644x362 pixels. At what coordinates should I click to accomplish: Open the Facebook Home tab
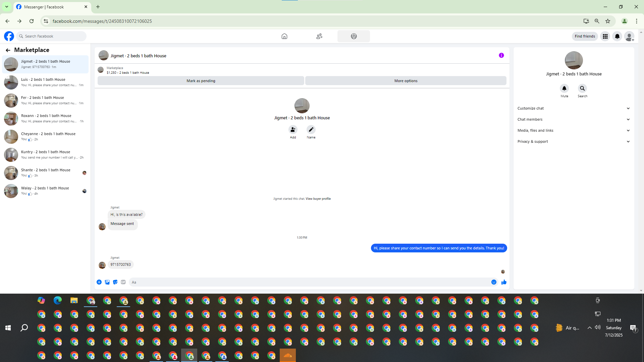pyautogui.click(x=284, y=36)
